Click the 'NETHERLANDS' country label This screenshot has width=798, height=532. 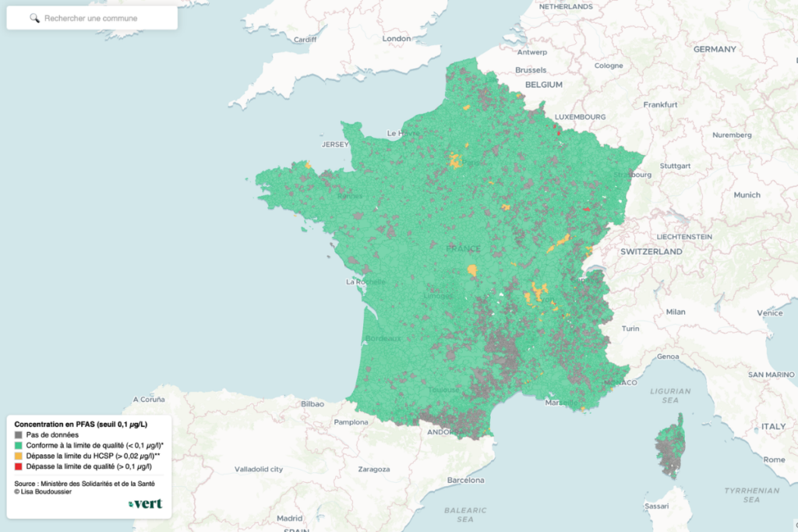pos(566,6)
